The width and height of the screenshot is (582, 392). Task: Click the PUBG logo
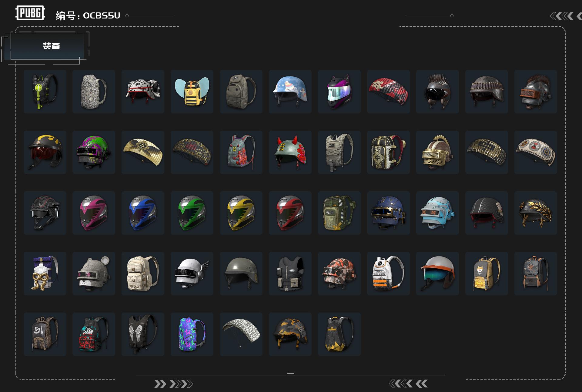(30, 13)
